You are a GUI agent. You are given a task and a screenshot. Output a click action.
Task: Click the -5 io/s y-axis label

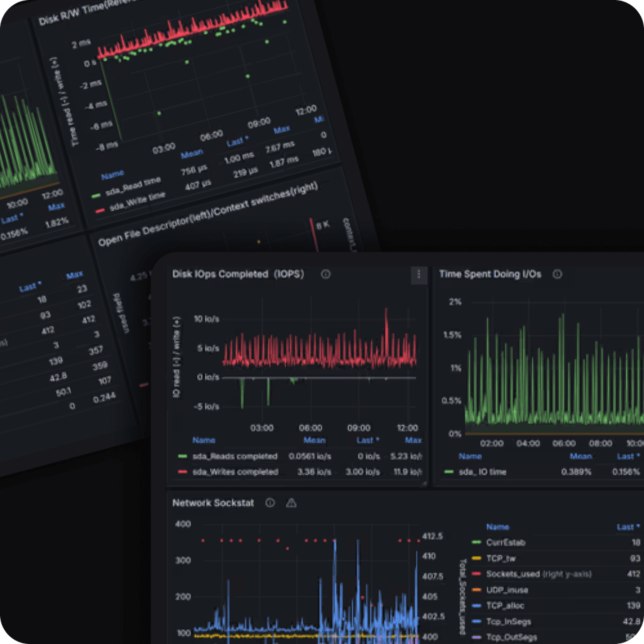pyautogui.click(x=207, y=406)
